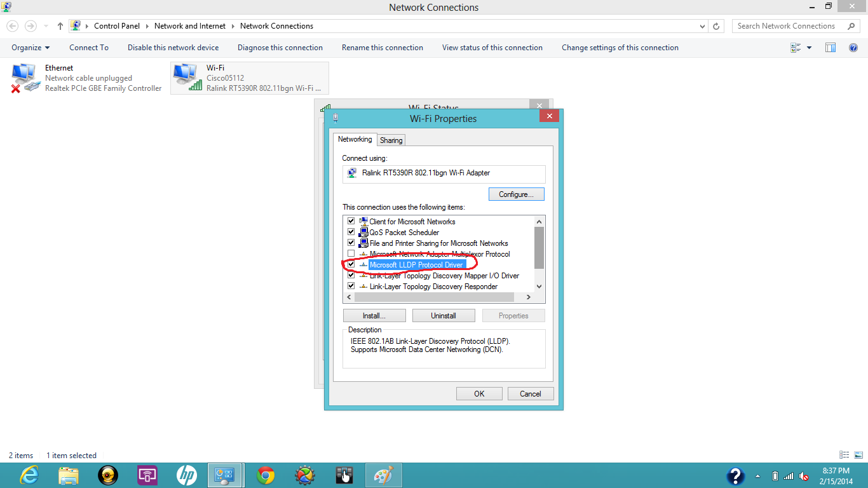
Task: Click the Uninstall button
Action: pos(444,316)
